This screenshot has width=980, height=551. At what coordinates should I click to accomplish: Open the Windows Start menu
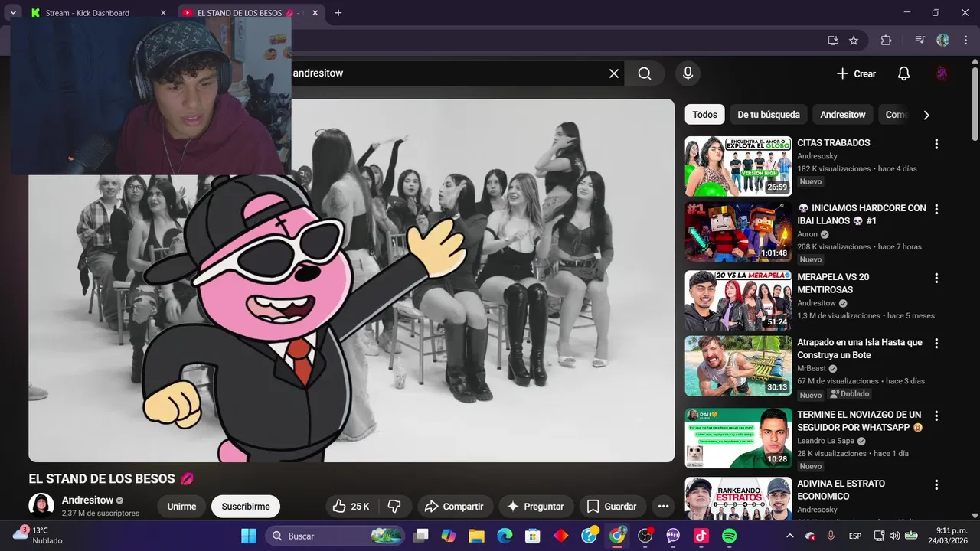249,536
